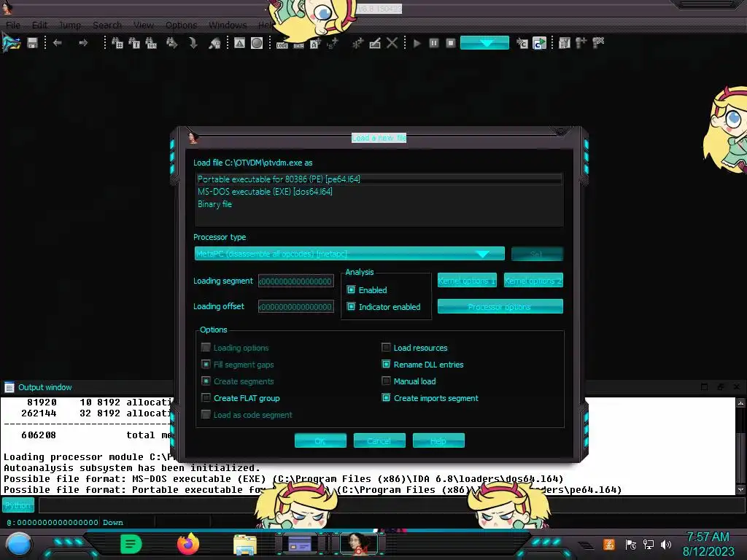Terminate the process with the stop icon
The image size is (747, 560).
pos(451,43)
